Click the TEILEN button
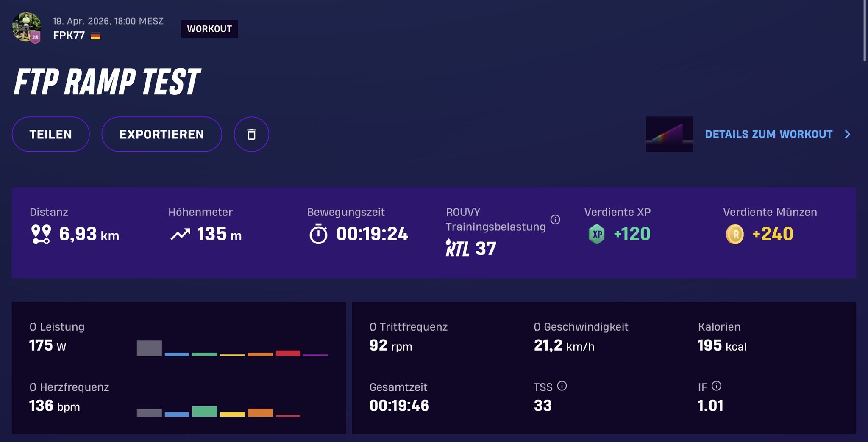This screenshot has height=442, width=868. coord(50,134)
